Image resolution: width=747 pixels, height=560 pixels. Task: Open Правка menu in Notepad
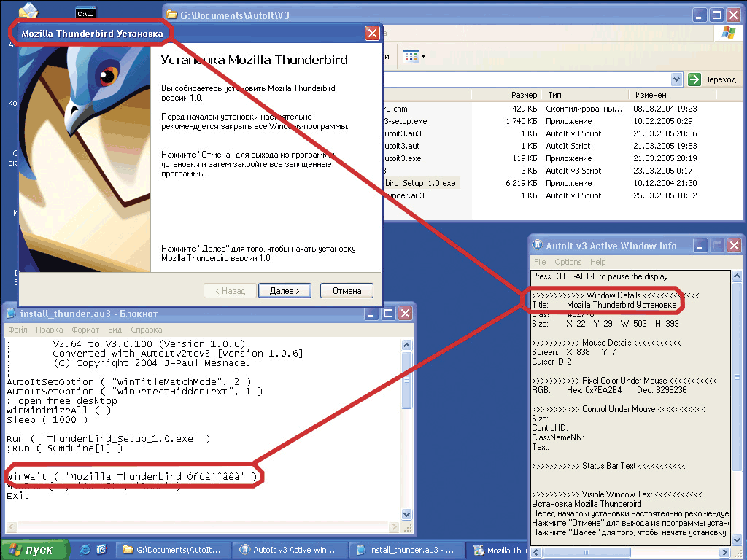pyautogui.click(x=49, y=330)
